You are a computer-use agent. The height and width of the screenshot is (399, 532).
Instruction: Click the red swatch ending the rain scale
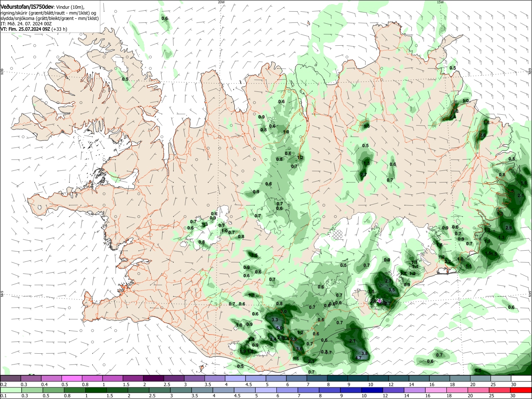pyautogui.click(x=521, y=390)
